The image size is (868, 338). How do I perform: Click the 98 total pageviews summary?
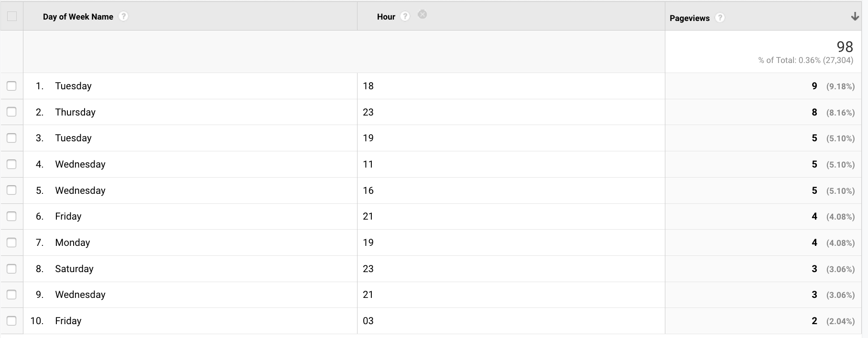click(x=845, y=47)
